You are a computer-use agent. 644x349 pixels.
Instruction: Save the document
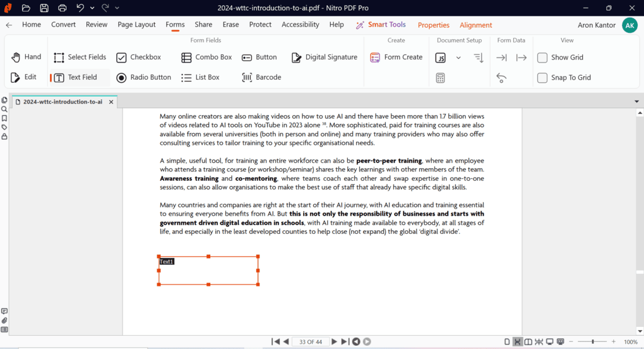pos(44,8)
